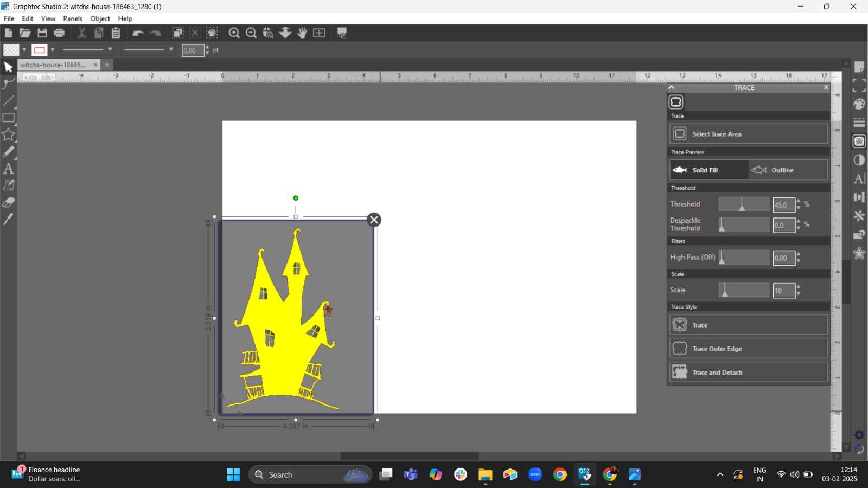Adjust the Scale slider

744,291
